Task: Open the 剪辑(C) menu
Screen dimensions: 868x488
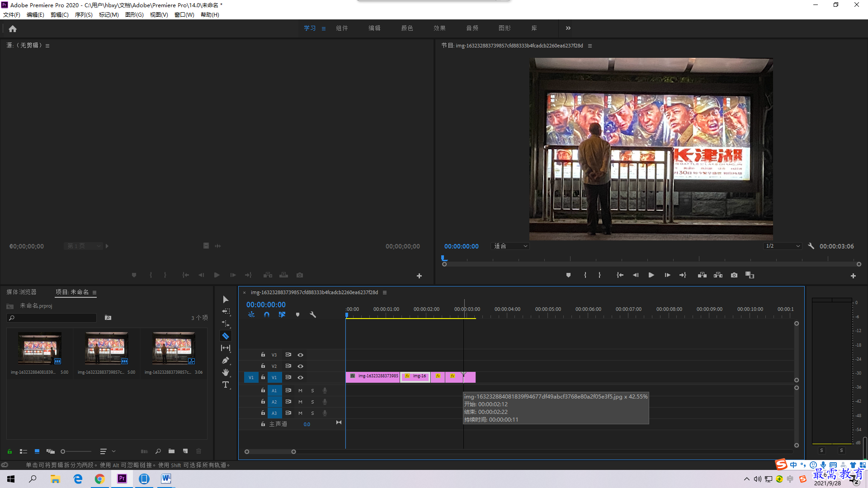Action: point(60,15)
